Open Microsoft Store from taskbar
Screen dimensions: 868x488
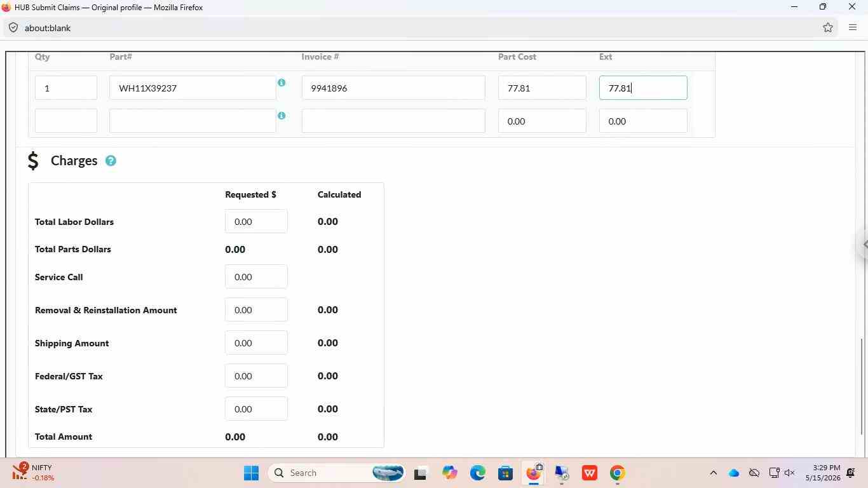click(x=506, y=473)
